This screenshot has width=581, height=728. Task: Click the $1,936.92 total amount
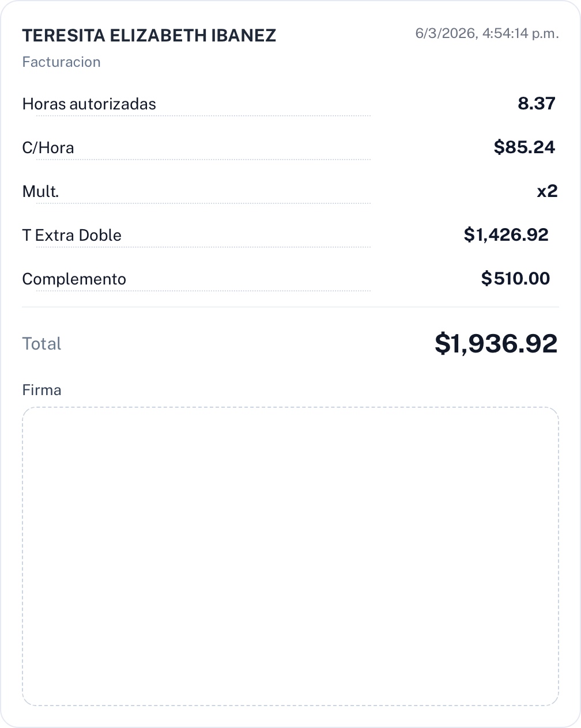click(496, 343)
